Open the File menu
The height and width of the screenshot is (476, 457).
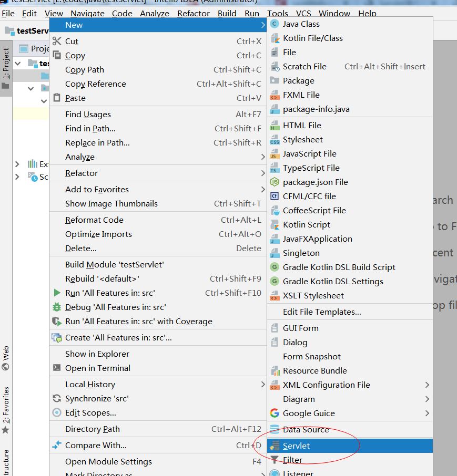pos(8,13)
